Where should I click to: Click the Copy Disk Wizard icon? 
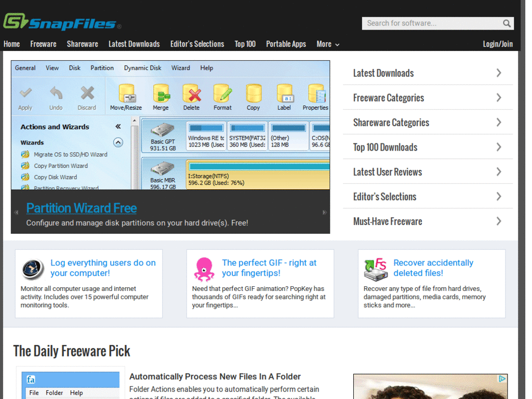tap(25, 177)
